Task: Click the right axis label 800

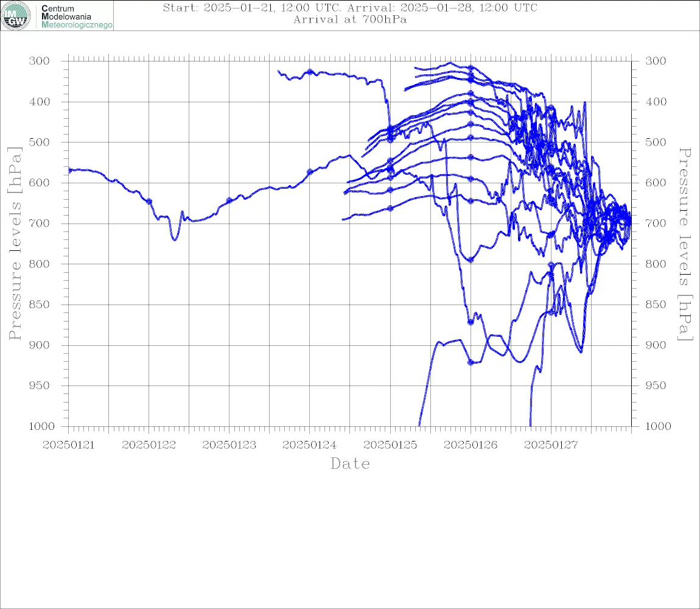Action: click(x=656, y=264)
